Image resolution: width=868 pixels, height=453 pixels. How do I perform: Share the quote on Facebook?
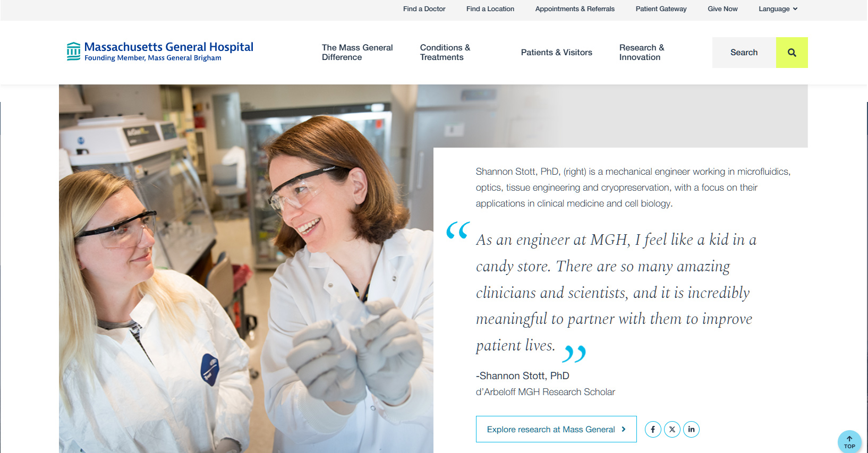pos(653,429)
